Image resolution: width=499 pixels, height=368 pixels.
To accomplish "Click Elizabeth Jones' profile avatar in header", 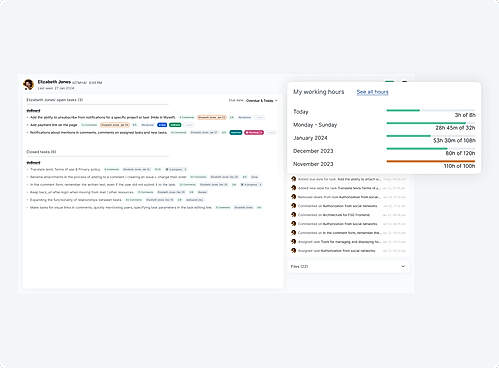I will [x=28, y=84].
